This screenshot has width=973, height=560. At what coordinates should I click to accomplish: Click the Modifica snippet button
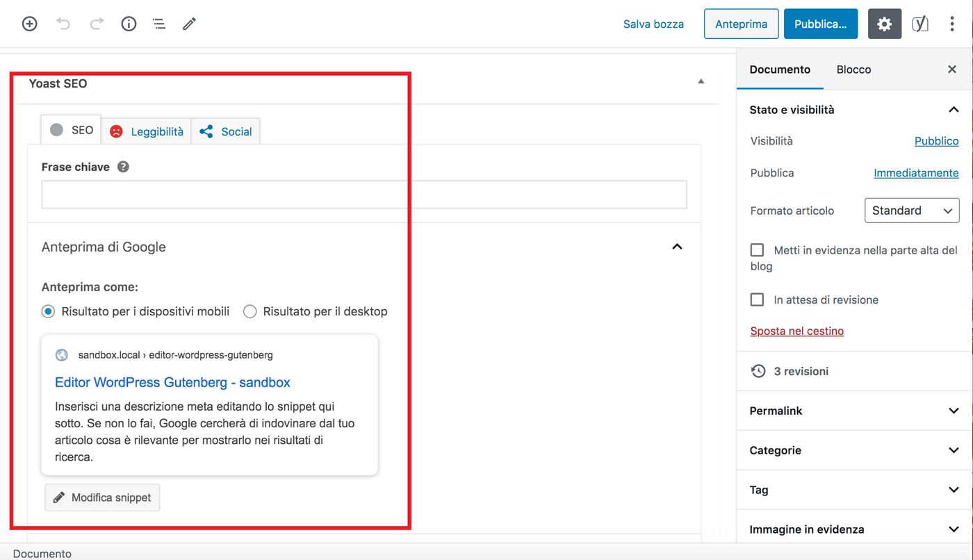pyautogui.click(x=102, y=497)
